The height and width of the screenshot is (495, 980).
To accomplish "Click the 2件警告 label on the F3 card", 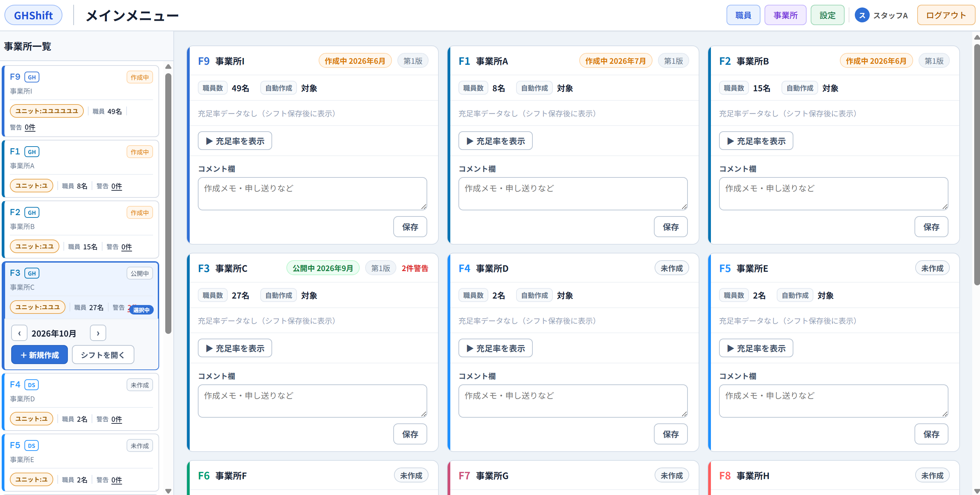I will point(415,268).
